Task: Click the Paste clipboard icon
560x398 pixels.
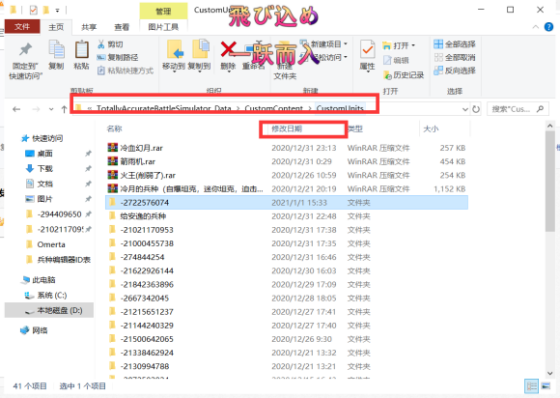Action: 81,49
